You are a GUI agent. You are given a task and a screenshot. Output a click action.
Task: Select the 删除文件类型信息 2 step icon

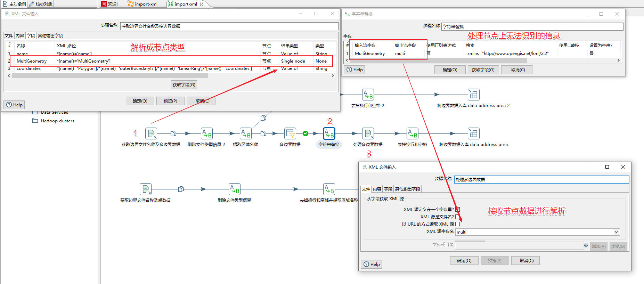[207, 133]
